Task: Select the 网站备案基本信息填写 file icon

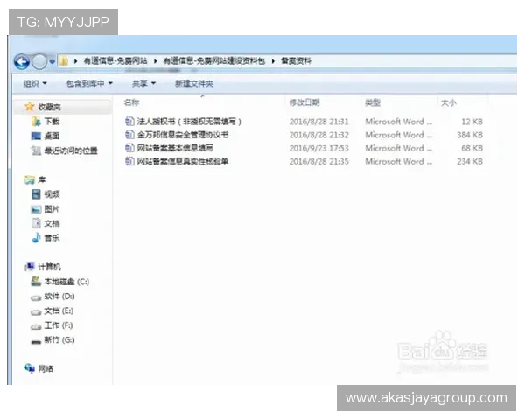Action: [x=129, y=148]
